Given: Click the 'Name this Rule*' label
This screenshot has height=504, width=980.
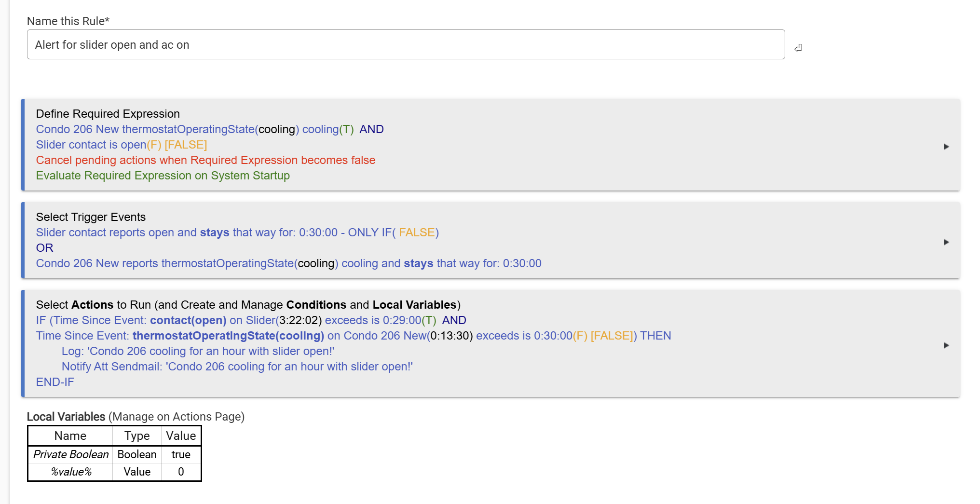Looking at the screenshot, I should coord(68,21).
